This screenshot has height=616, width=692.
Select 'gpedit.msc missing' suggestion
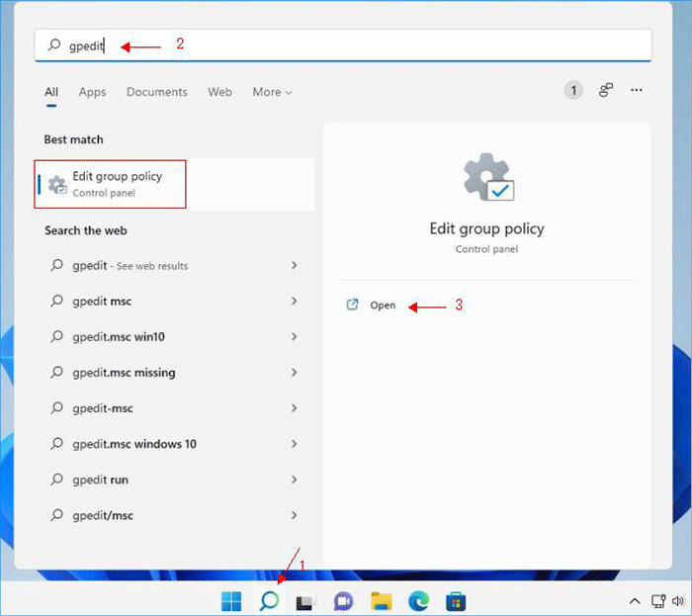click(x=174, y=373)
